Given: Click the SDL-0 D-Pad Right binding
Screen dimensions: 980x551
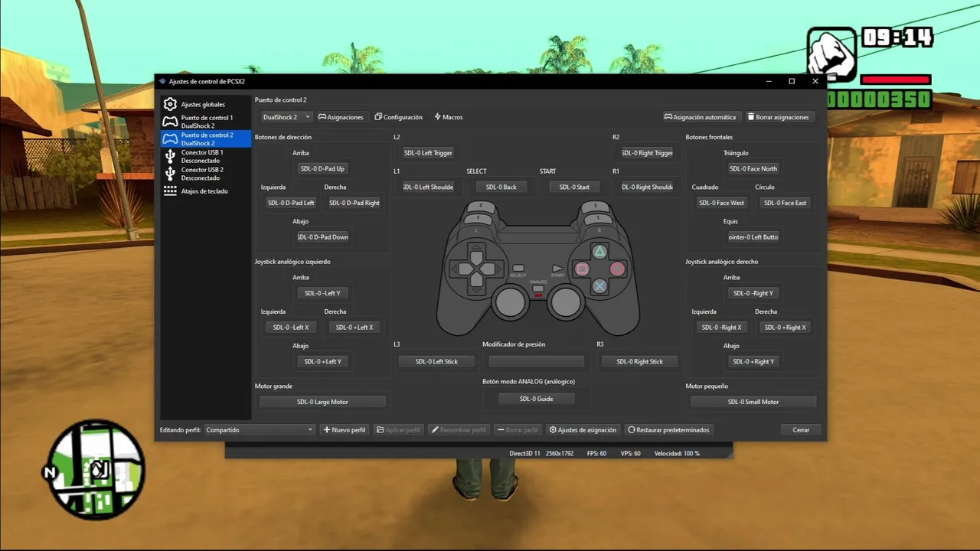Looking at the screenshot, I should click(x=354, y=203).
